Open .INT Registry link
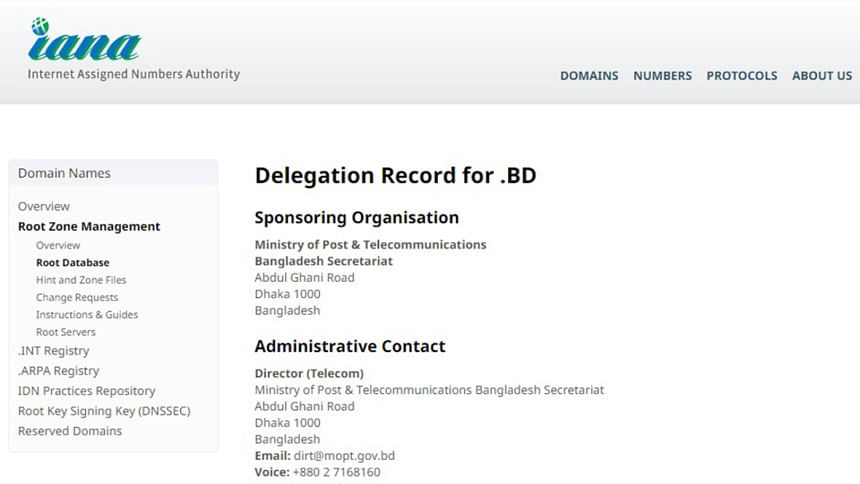Screen dimensions: 860x484 pos(53,351)
